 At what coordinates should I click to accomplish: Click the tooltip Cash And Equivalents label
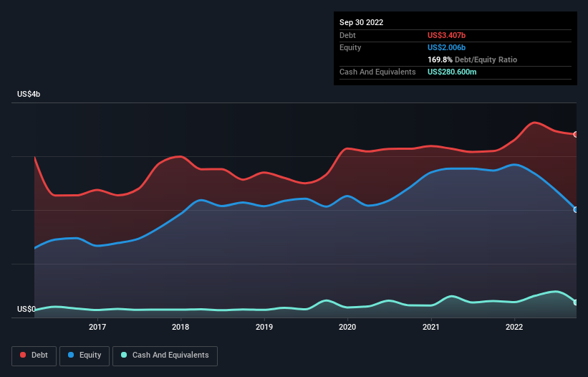[377, 72]
